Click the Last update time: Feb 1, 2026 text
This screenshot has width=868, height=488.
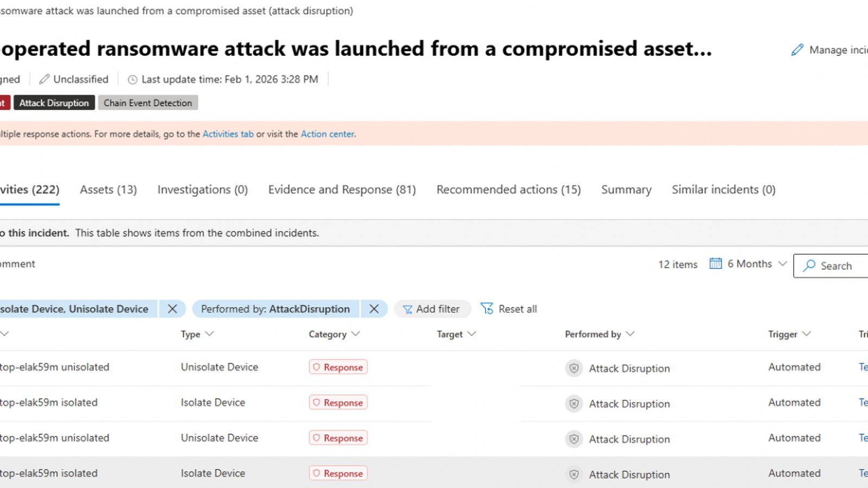pos(230,79)
